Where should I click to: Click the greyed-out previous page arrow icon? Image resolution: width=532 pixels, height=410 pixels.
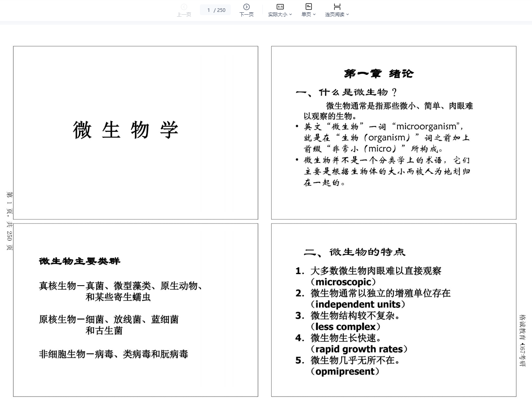pyautogui.click(x=184, y=7)
